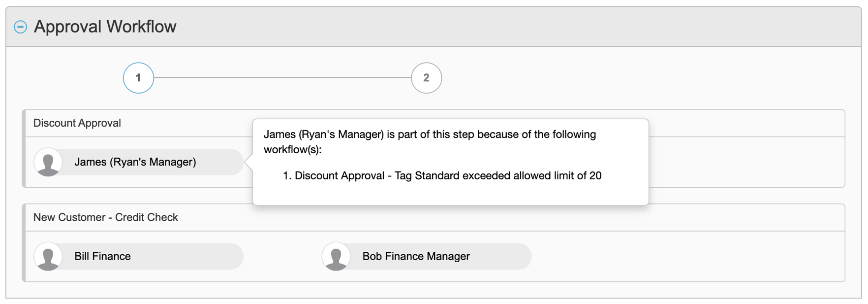Click the line connecting steps 1 and 2
The width and height of the screenshot is (868, 304).
tap(282, 78)
